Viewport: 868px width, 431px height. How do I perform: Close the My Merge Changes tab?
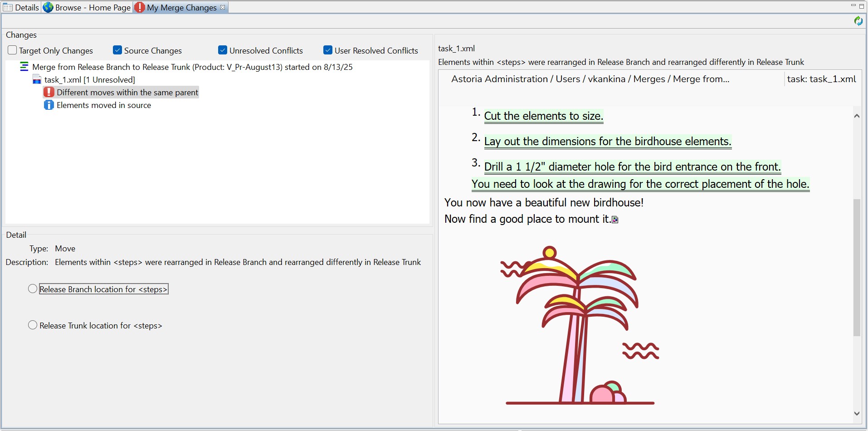[x=223, y=7]
